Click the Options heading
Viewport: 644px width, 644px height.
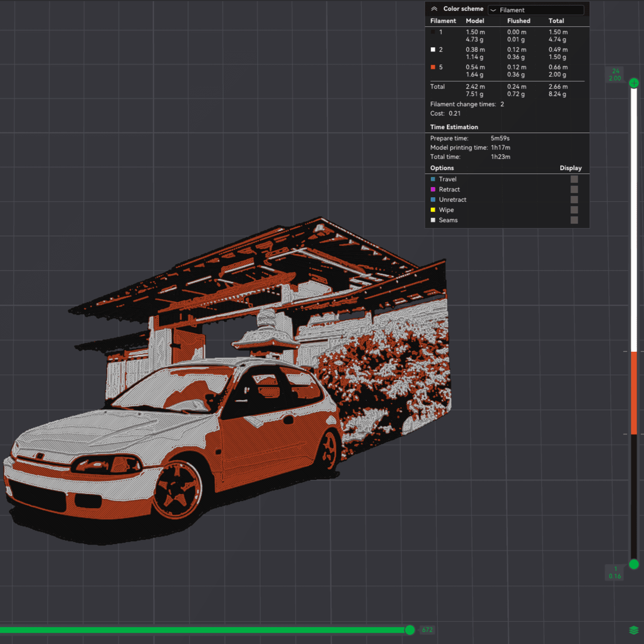tap(442, 168)
